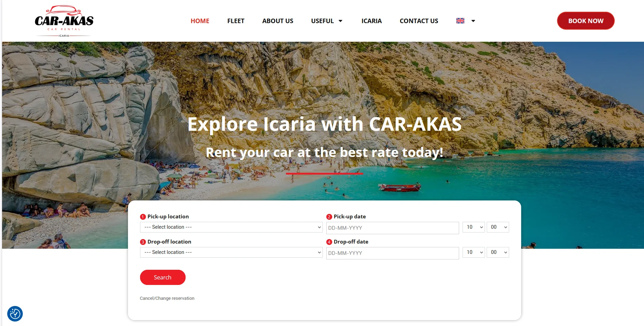Click the CAR-AKAS logo
Viewport: 644px width, 326px height.
64,21
